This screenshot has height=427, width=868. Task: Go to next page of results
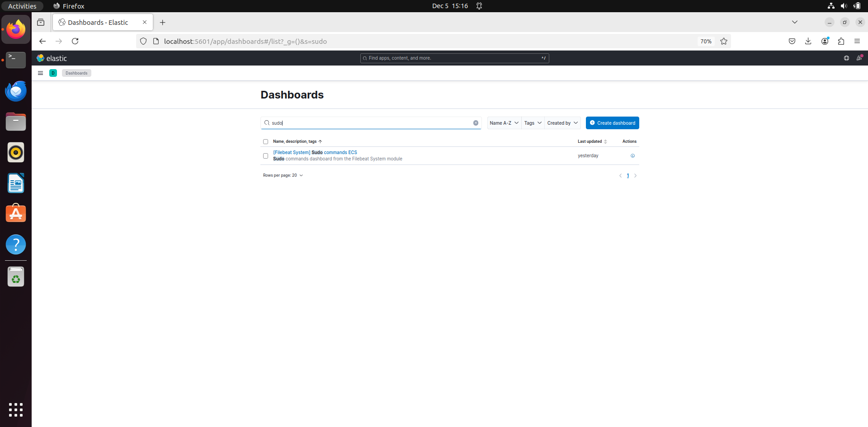[635, 176]
